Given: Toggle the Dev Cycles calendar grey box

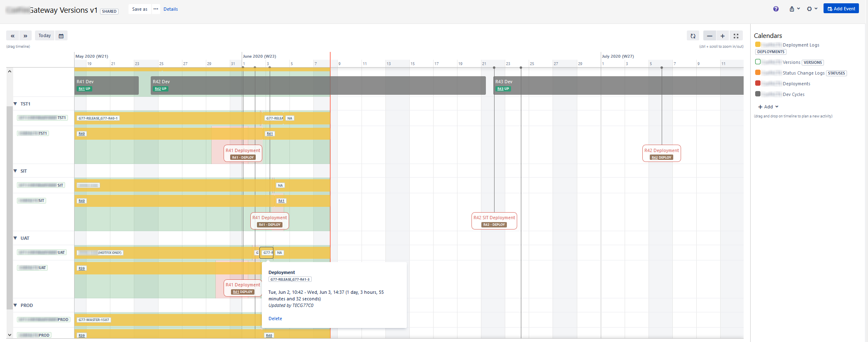Looking at the screenshot, I should point(758,94).
